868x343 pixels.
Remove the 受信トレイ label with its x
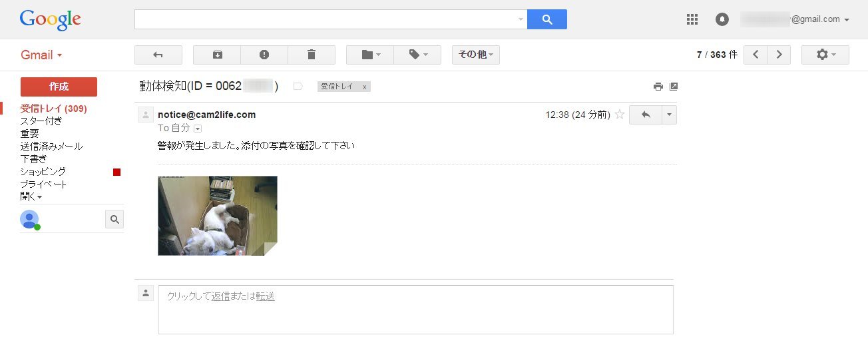[364, 87]
